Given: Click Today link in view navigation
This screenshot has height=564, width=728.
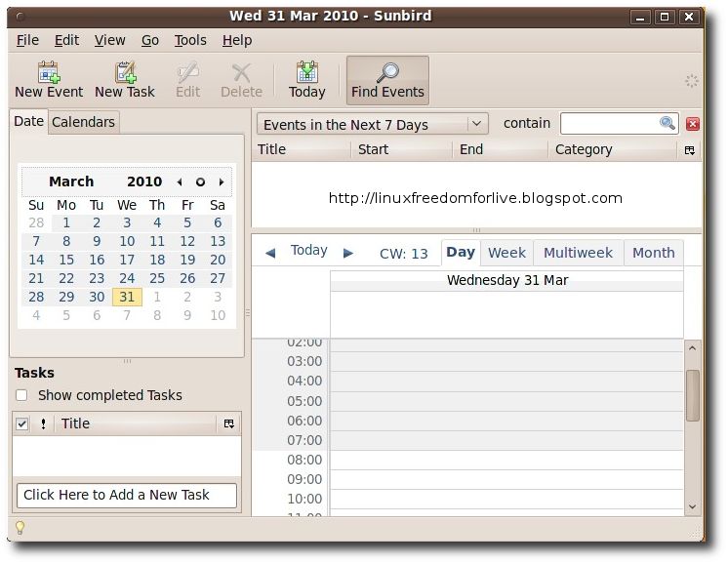Looking at the screenshot, I should 308,250.
